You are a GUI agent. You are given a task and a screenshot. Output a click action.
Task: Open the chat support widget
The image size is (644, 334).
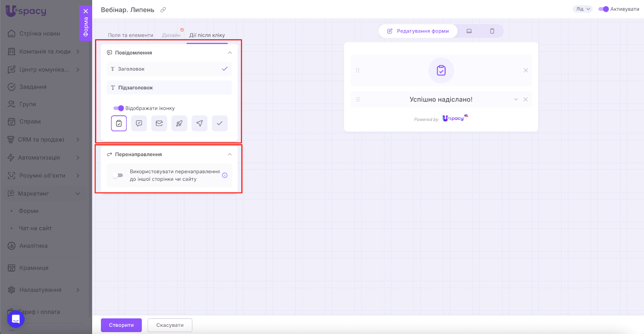16,319
